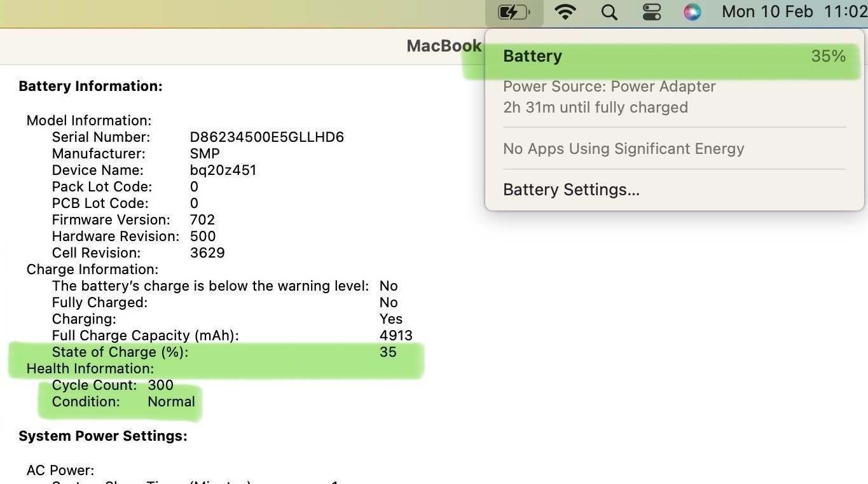Click the PCB Lot Code label

click(100, 203)
